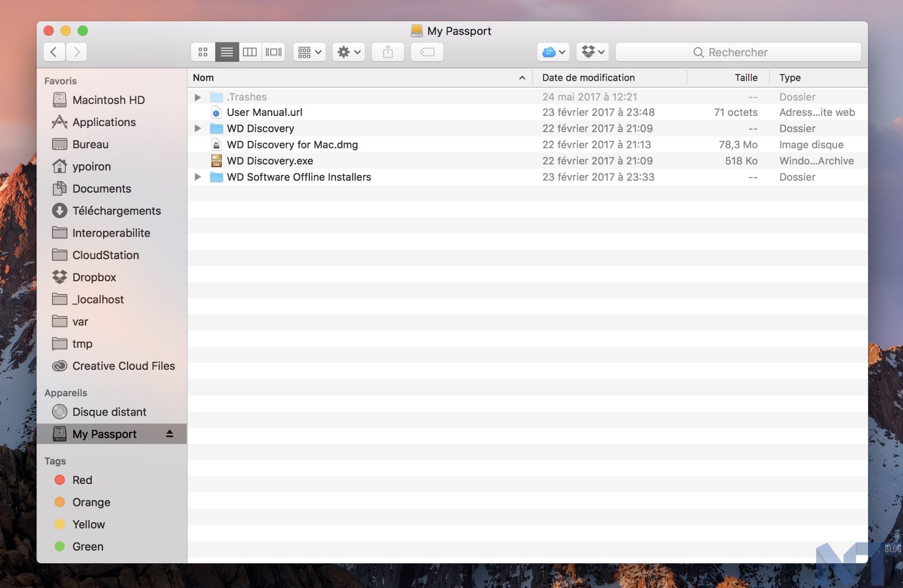Click the .Trashes folder icon
The height and width of the screenshot is (588, 903).
pos(216,97)
